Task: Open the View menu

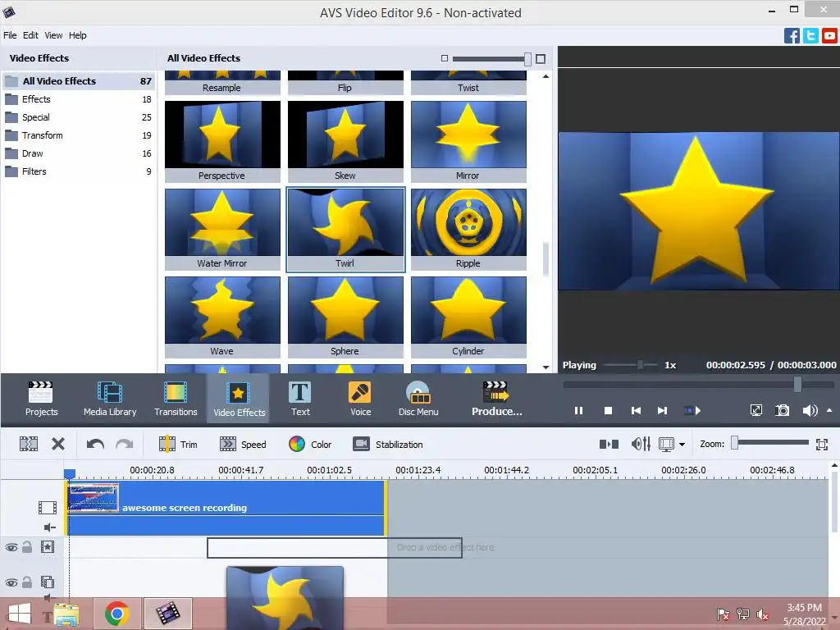Action: pos(53,35)
